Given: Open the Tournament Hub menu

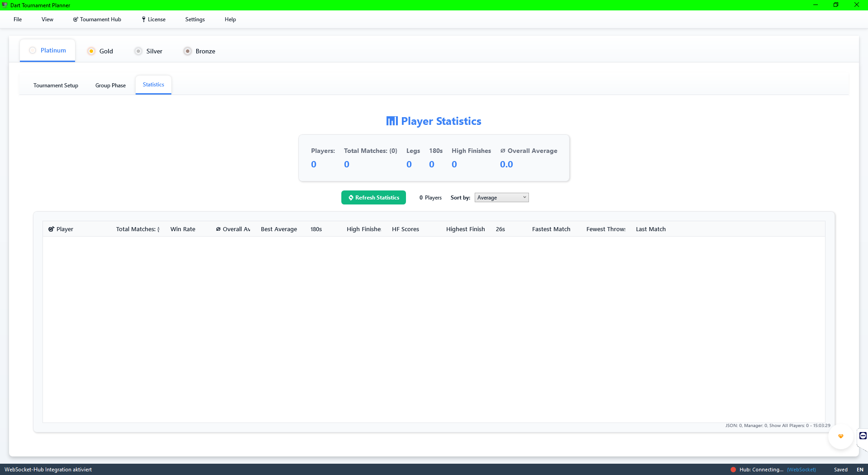Looking at the screenshot, I should coord(97,19).
